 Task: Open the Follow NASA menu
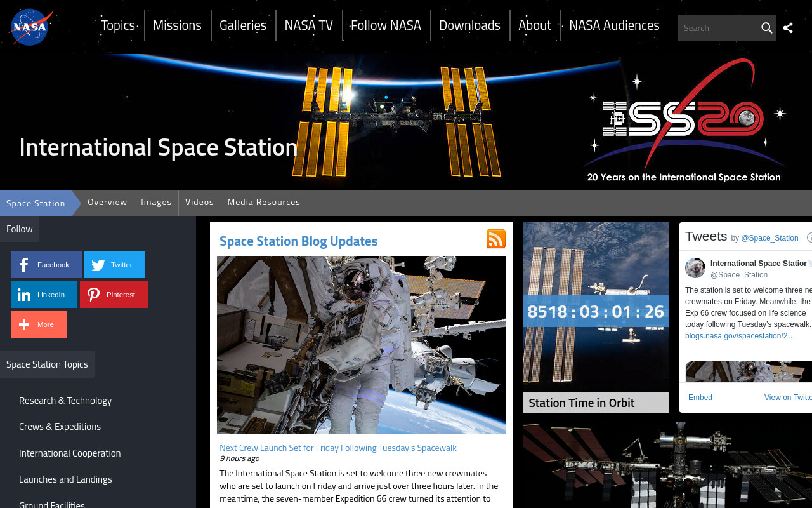[x=386, y=25]
